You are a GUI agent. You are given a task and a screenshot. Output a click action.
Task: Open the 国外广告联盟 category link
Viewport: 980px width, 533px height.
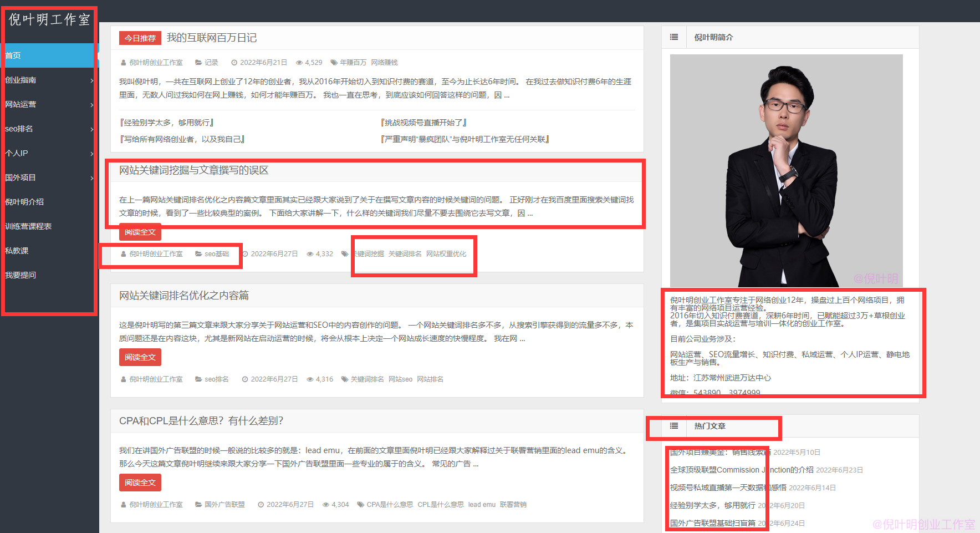(x=224, y=505)
